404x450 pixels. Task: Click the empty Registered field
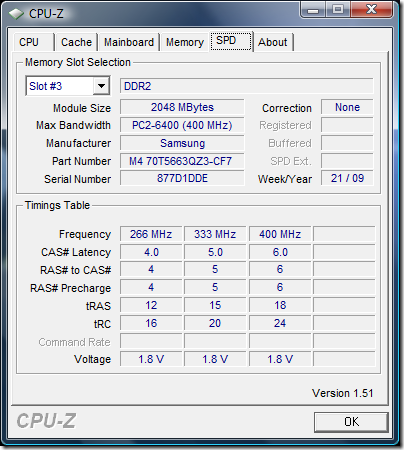tap(347, 125)
